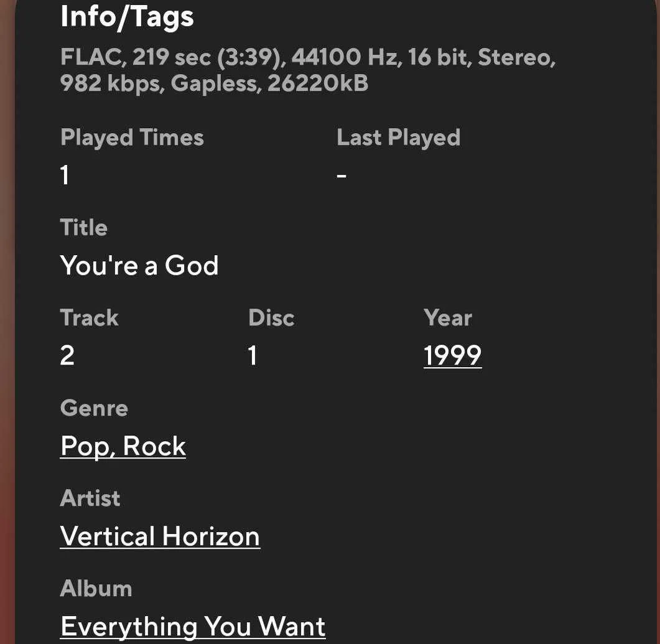Click the Played Times label
Screen dimensions: 660x644
coord(132,138)
